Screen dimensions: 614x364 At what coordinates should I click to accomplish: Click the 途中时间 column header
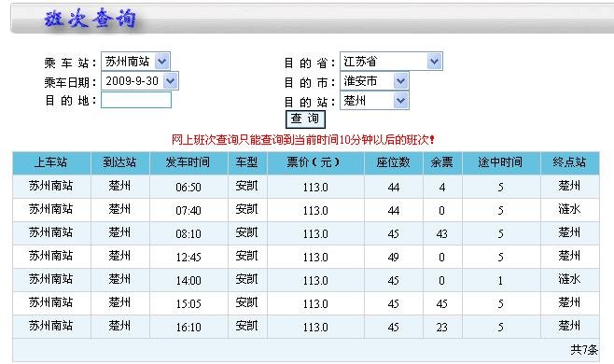point(501,162)
